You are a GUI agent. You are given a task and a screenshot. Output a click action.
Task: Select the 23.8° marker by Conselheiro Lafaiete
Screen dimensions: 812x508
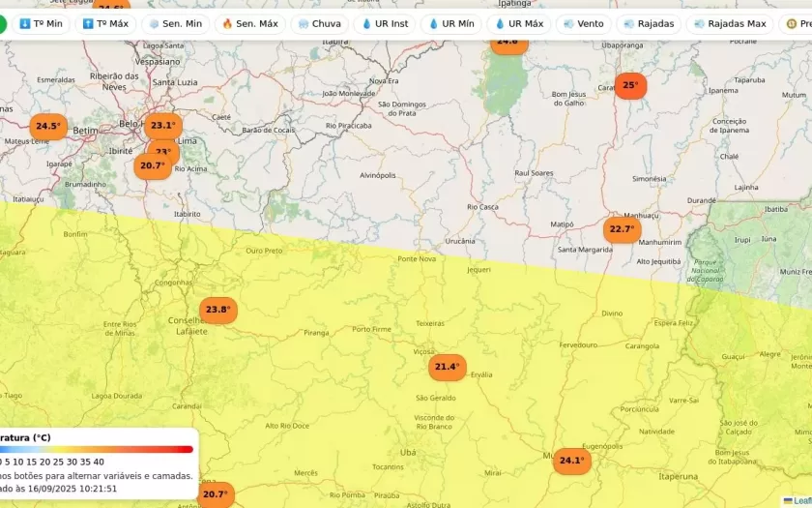[x=217, y=311]
